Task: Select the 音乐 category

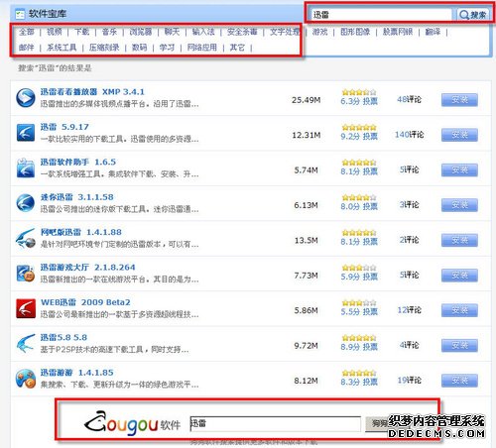Action: pos(109,32)
